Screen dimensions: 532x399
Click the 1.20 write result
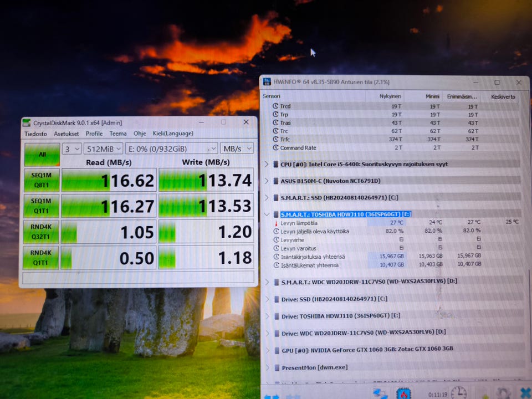[x=206, y=232]
